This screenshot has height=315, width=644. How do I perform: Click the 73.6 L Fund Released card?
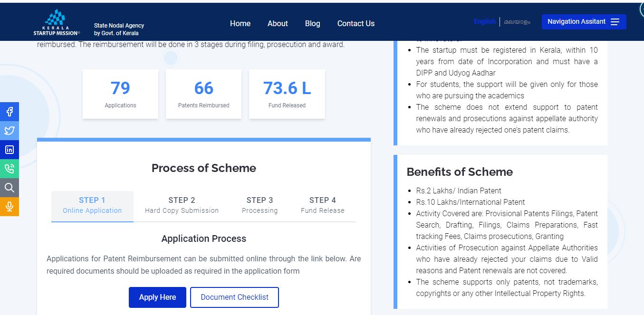[287, 94]
